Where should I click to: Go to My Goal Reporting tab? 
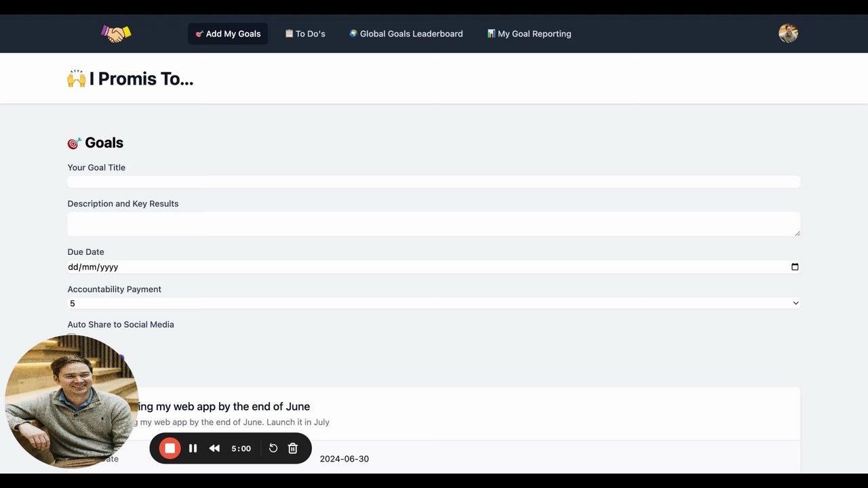click(529, 34)
